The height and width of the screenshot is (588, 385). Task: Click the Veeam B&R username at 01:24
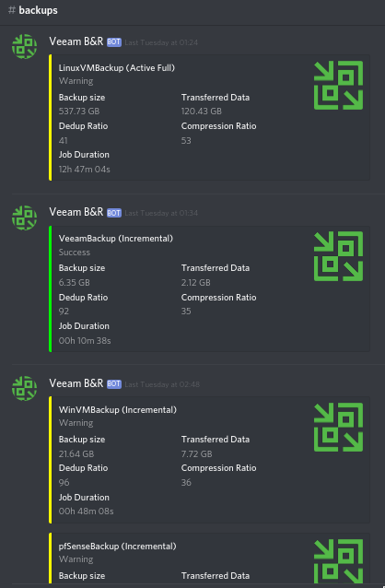(76, 41)
